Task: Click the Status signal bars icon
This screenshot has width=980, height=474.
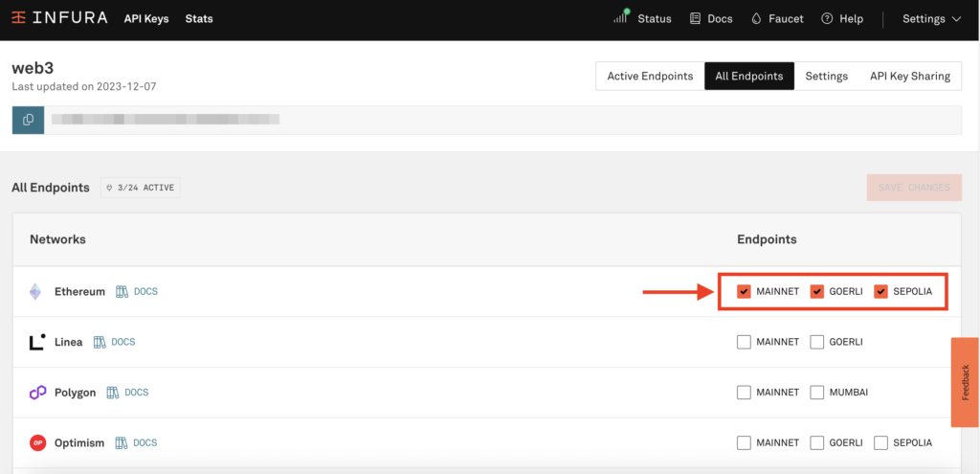Action: click(x=622, y=17)
